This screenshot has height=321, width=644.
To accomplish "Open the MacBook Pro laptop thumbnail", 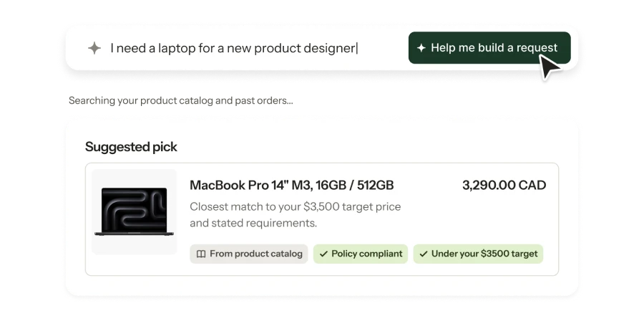I will 135,211.
